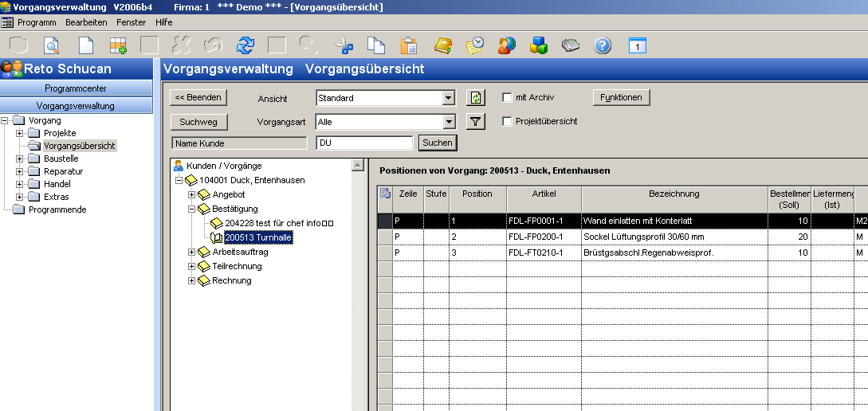868x411 pixels.
Task: Switch to the Vorgangsverwaltung panel
Action: click(76, 106)
